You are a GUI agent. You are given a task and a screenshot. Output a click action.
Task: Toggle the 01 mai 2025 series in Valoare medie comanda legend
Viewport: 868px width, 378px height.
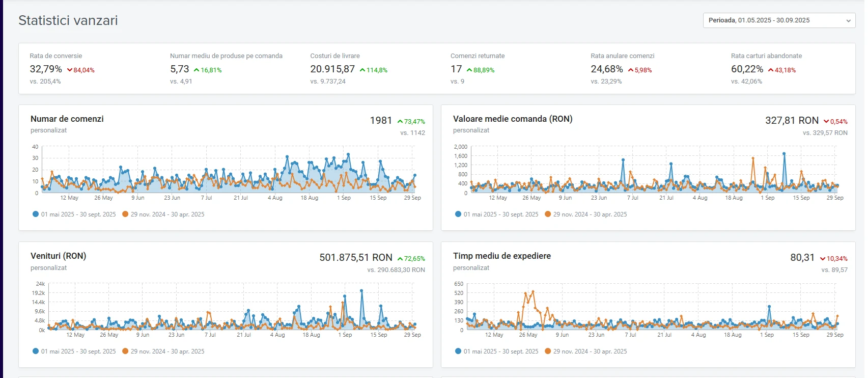tap(496, 214)
